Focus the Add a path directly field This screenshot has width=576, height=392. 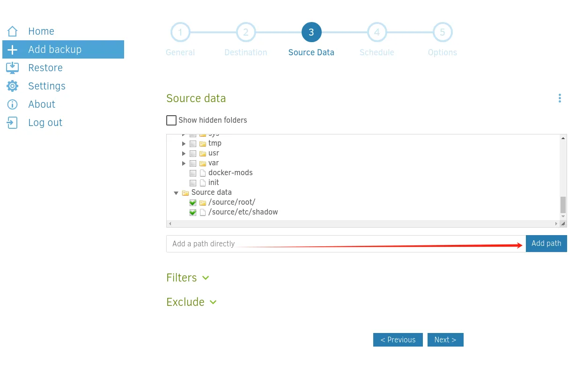coord(346,244)
